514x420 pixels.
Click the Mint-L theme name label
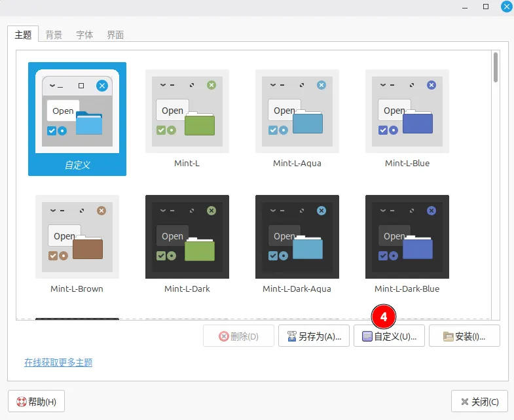[187, 163]
